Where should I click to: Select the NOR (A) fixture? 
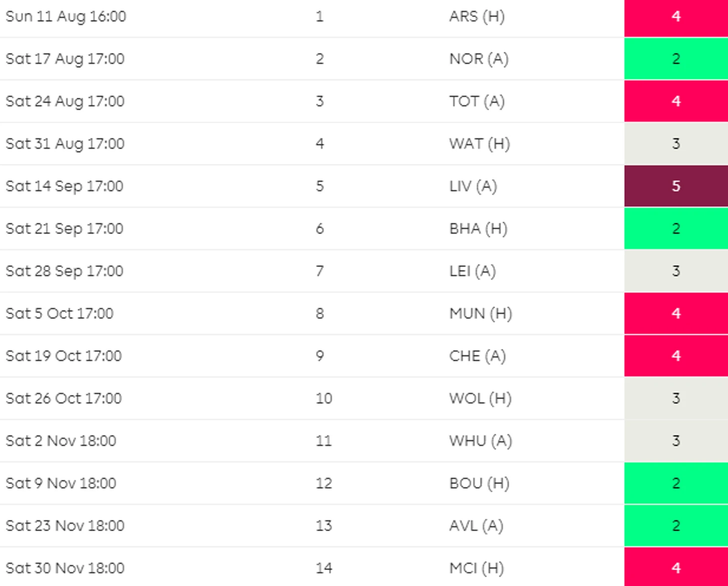(x=479, y=59)
